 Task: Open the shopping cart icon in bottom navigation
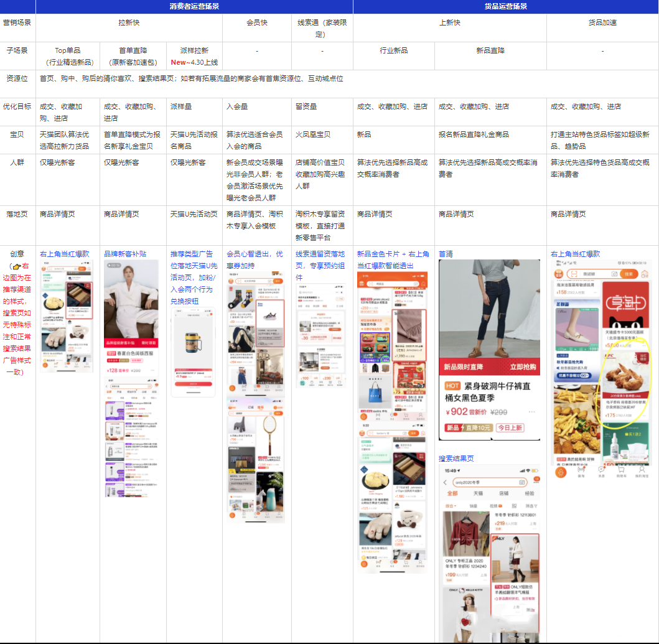620,470
